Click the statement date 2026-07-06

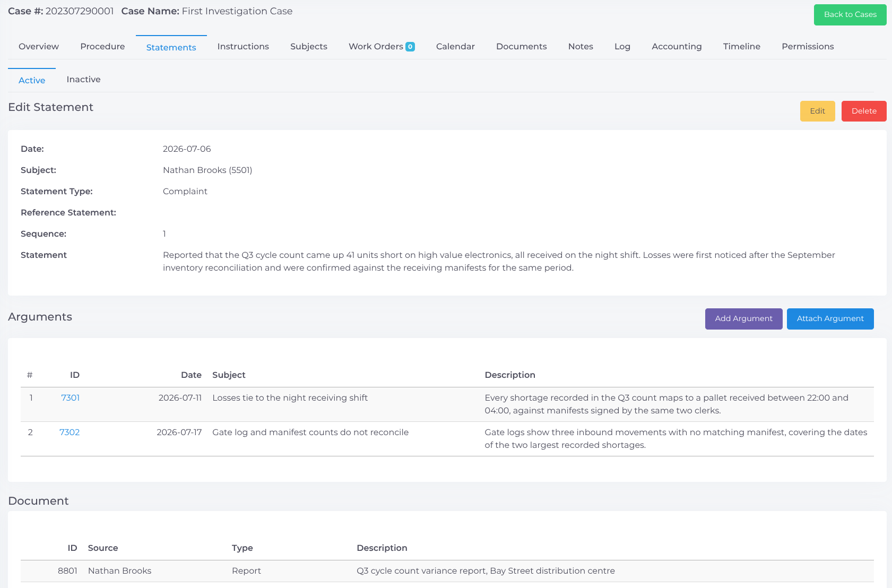187,149
